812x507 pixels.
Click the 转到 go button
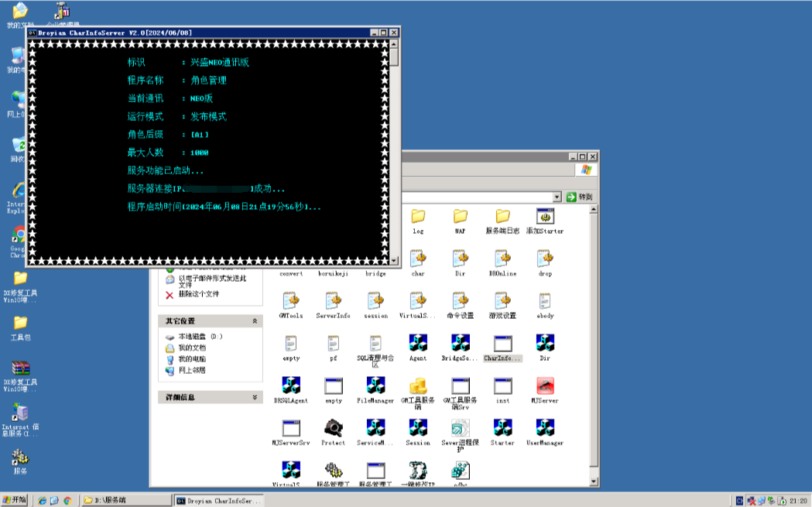pos(579,197)
